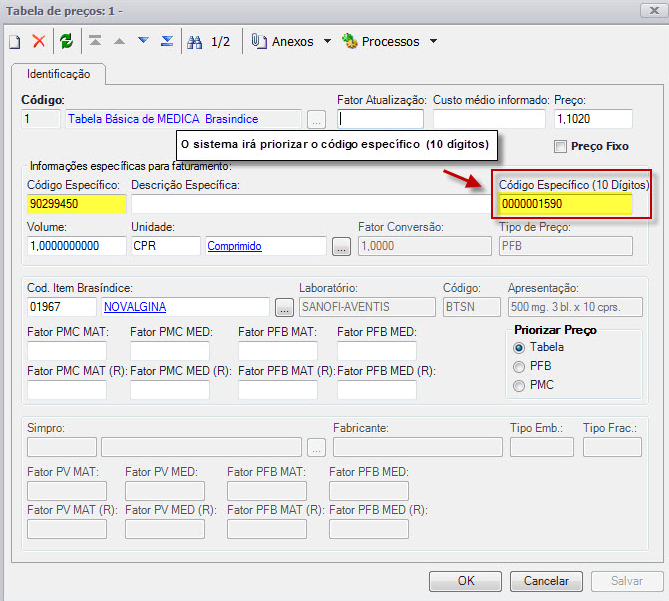Click the Código Específico field 90299450

77,204
